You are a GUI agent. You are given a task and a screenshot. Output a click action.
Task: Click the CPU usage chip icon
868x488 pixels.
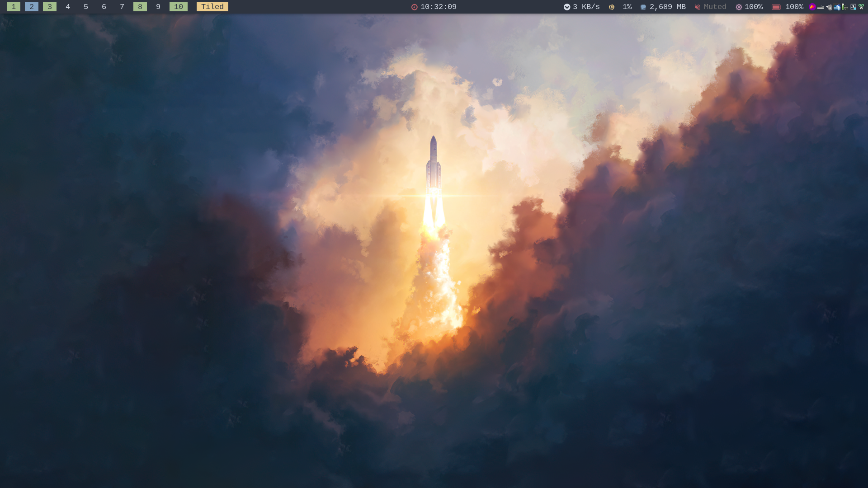tap(612, 7)
